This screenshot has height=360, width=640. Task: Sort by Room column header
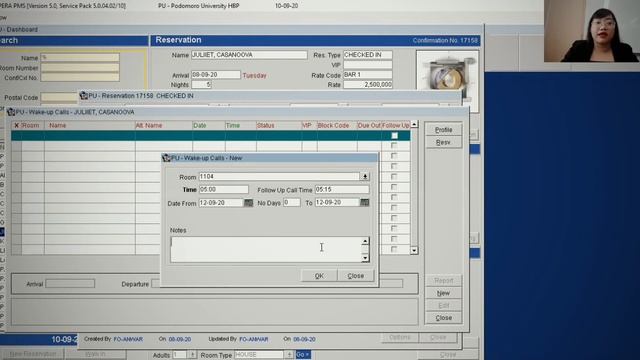click(x=33, y=125)
